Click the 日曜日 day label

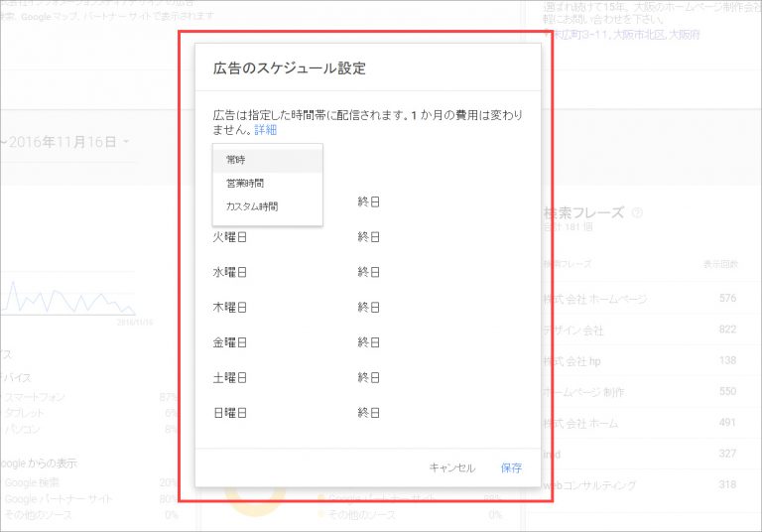point(229,412)
